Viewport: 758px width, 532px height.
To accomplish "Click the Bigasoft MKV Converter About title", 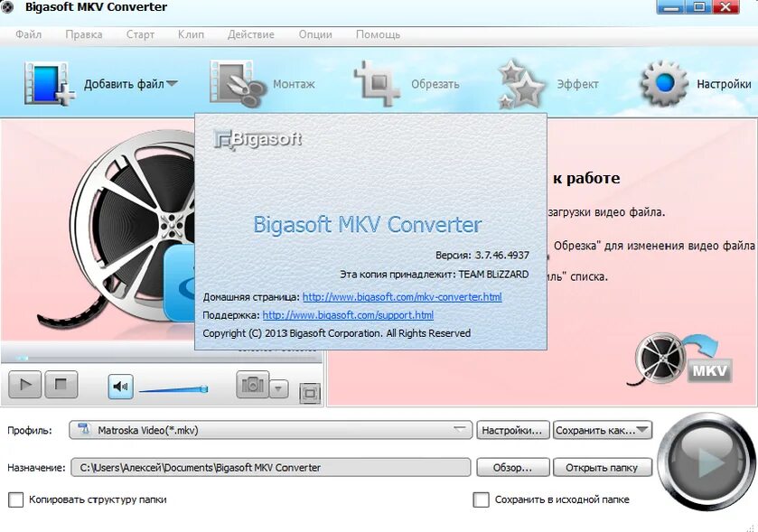I will pos(368,225).
